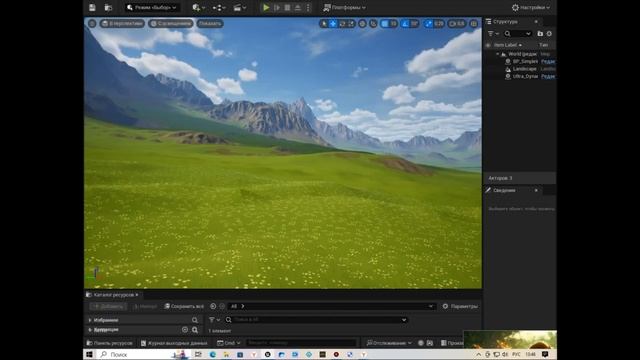
Task: Click the outliner search field
Action: tap(518, 33)
